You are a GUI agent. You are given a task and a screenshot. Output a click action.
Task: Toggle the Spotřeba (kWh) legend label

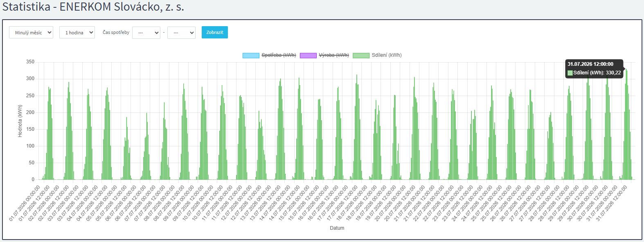click(279, 55)
